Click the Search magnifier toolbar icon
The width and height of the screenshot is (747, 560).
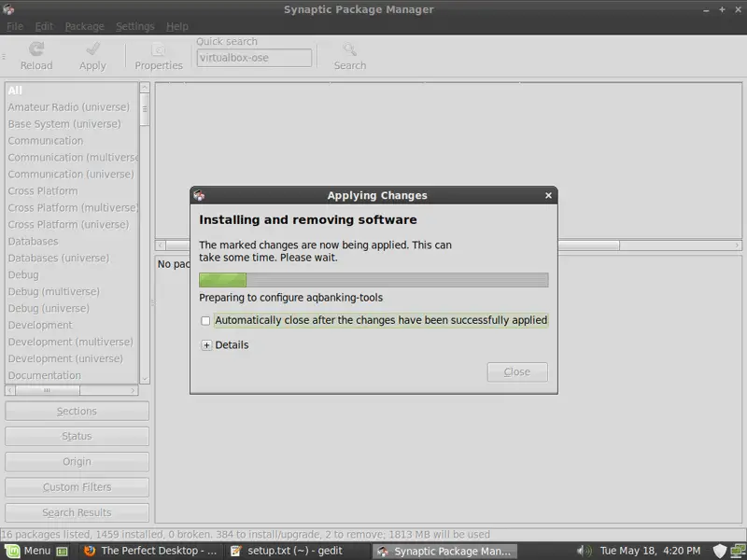[349, 49]
